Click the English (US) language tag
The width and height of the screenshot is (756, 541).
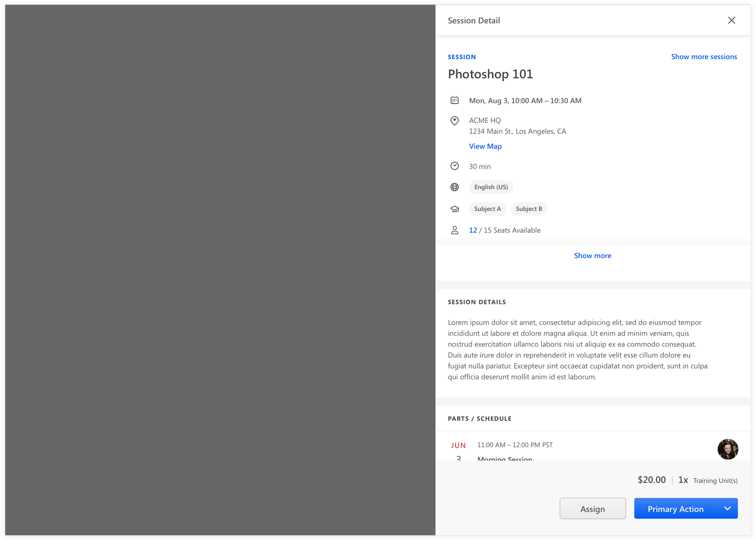(491, 187)
